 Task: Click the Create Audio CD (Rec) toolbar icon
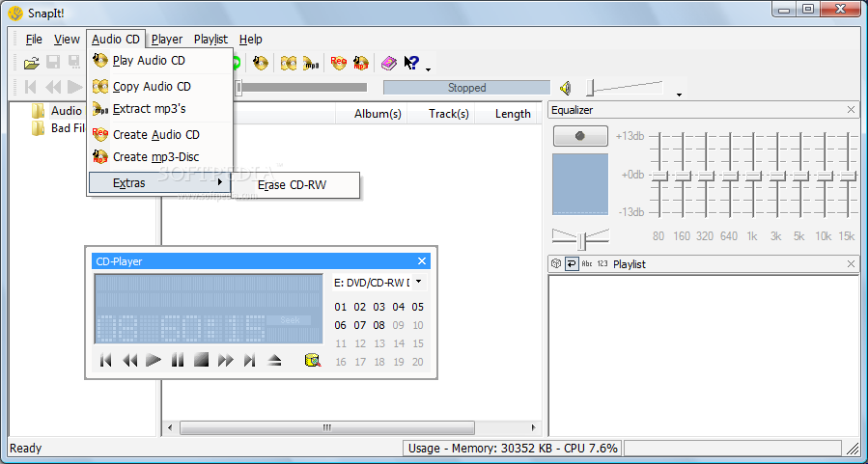tap(338, 63)
